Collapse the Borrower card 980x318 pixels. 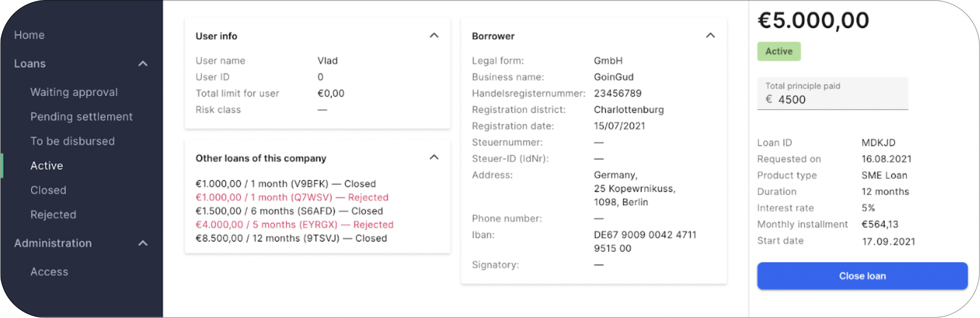[x=710, y=36]
